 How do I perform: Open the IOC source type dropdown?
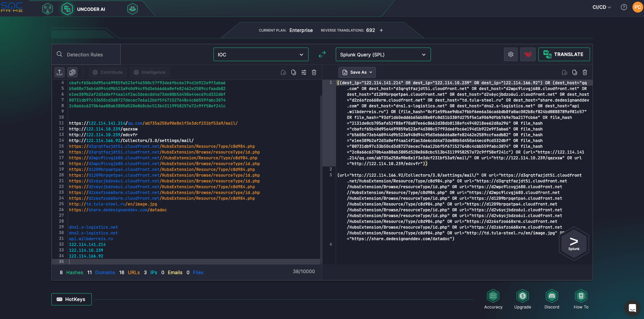click(260, 54)
